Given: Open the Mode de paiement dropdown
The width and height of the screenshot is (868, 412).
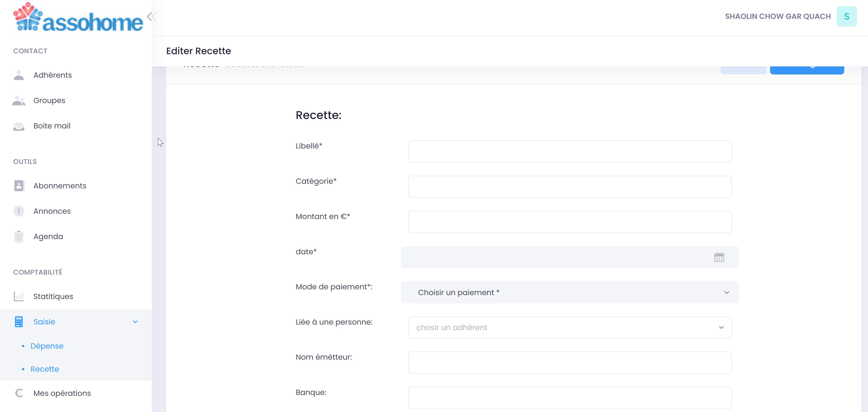Looking at the screenshot, I should [x=570, y=292].
